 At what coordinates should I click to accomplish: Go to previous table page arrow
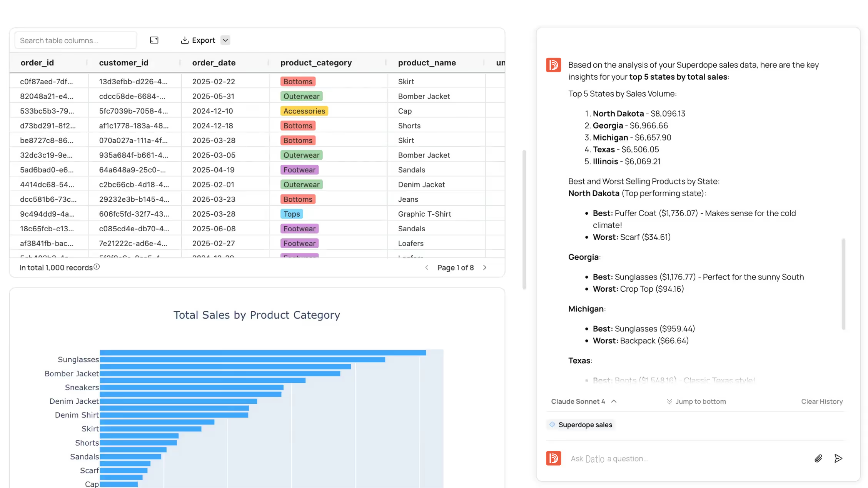426,267
